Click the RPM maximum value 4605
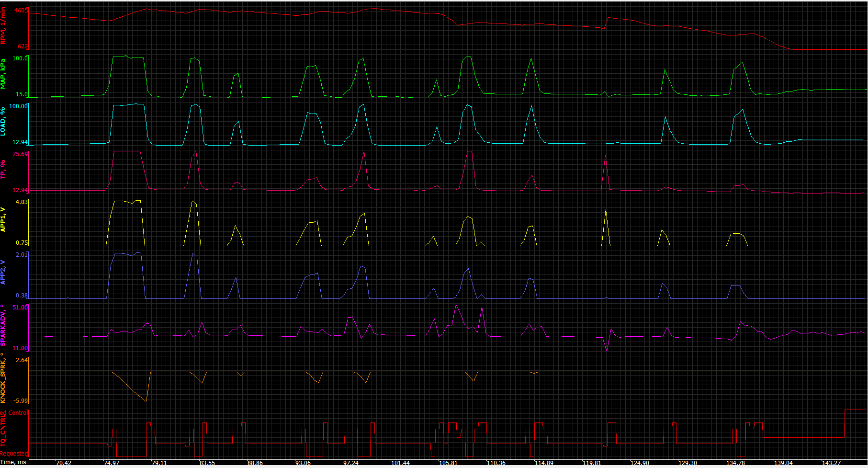The height and width of the screenshot is (468, 868). pos(21,11)
